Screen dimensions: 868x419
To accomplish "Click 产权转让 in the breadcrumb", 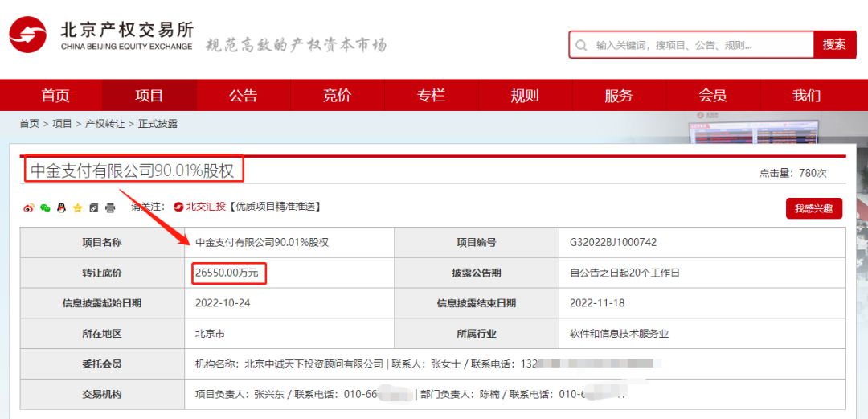I will point(104,124).
